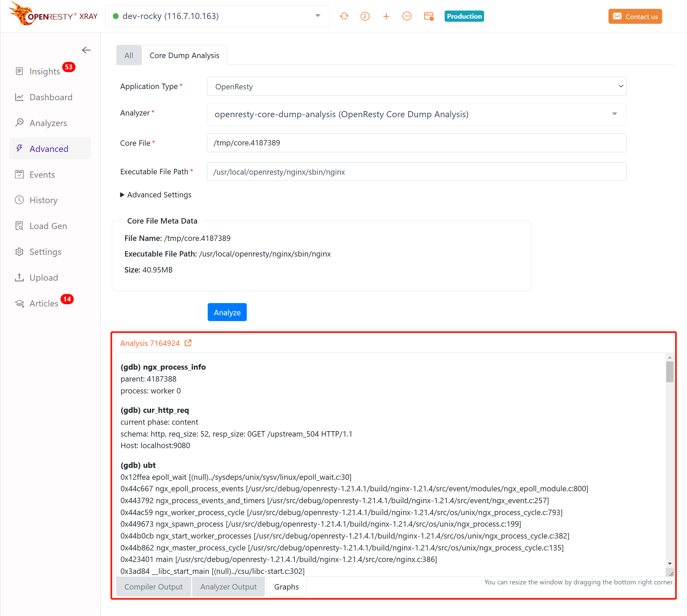Screen dimensions: 687x616
Task: Click the window-with-dot icon beside Production badge
Action: click(x=429, y=16)
